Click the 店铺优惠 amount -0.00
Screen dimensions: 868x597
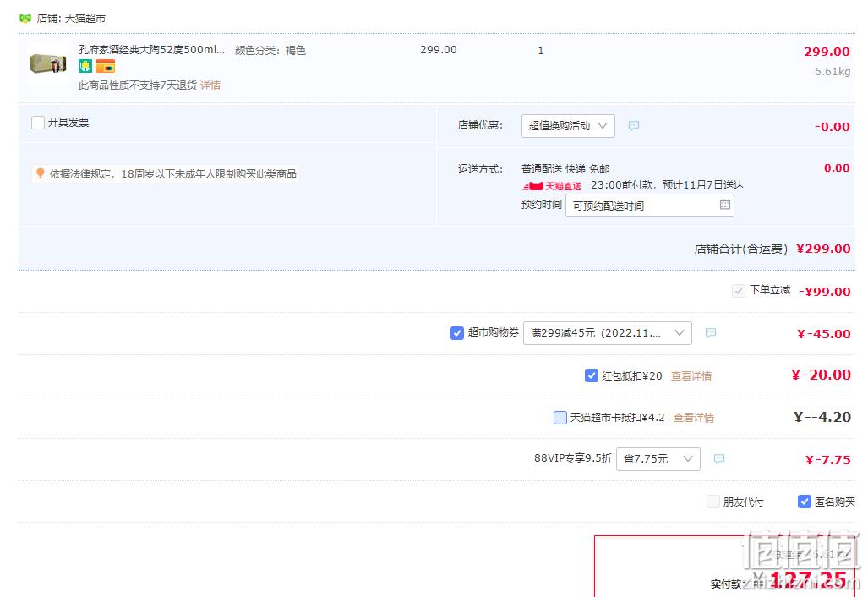pos(832,126)
